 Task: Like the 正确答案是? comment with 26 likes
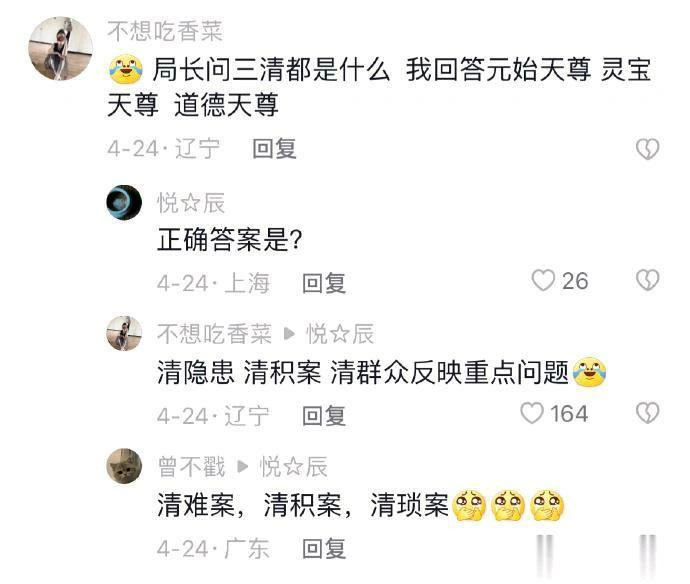[543, 280]
